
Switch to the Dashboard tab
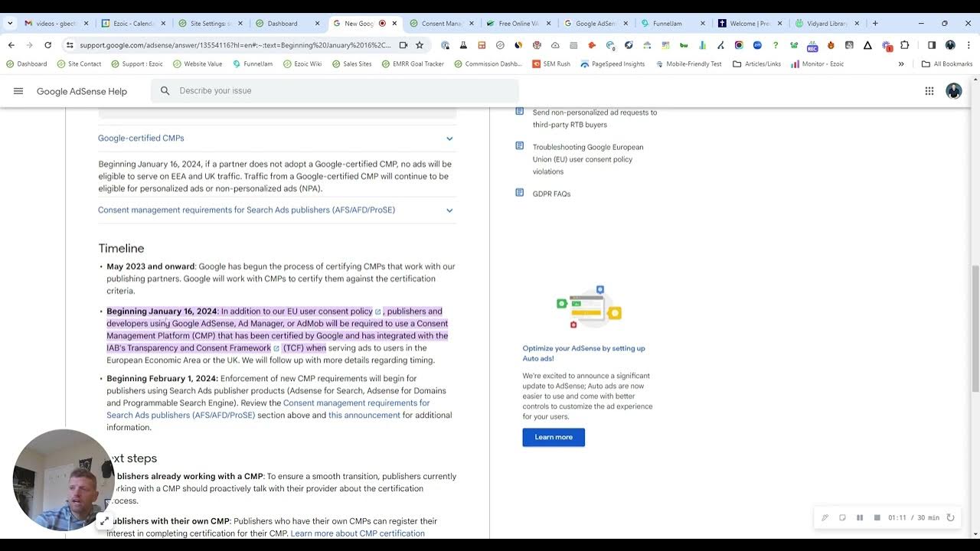[x=287, y=23]
